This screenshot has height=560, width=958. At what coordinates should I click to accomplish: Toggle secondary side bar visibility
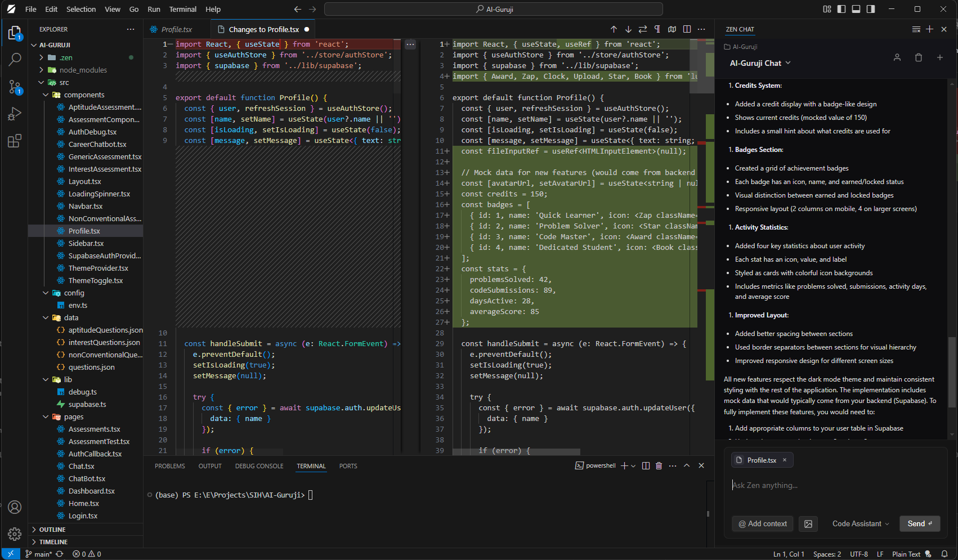click(x=871, y=9)
